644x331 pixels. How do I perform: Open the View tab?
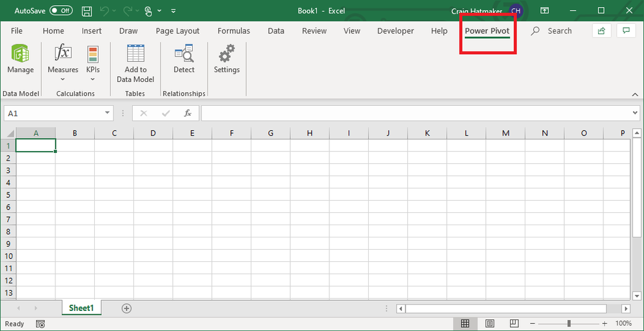352,31
